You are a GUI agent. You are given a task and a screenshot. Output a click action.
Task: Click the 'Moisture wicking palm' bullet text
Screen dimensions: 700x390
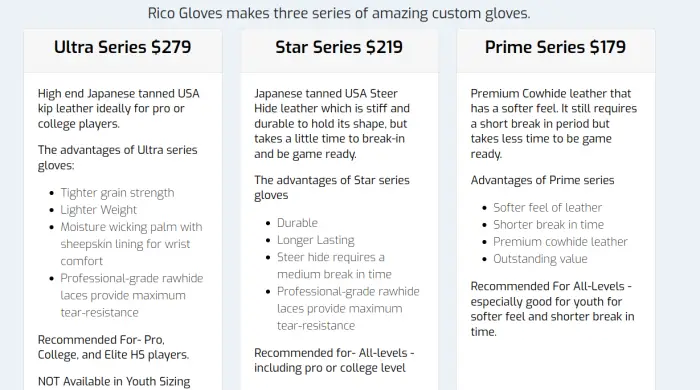pyautogui.click(x=131, y=244)
